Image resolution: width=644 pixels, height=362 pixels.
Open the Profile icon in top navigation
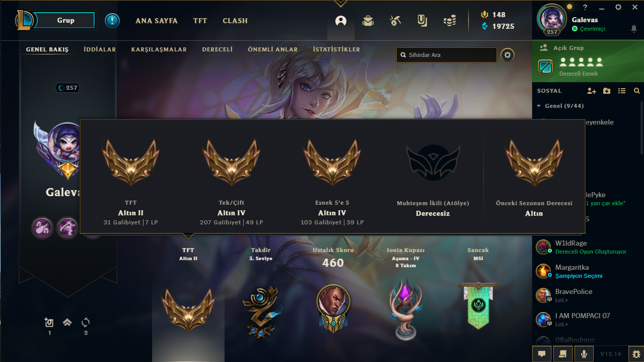[341, 21]
